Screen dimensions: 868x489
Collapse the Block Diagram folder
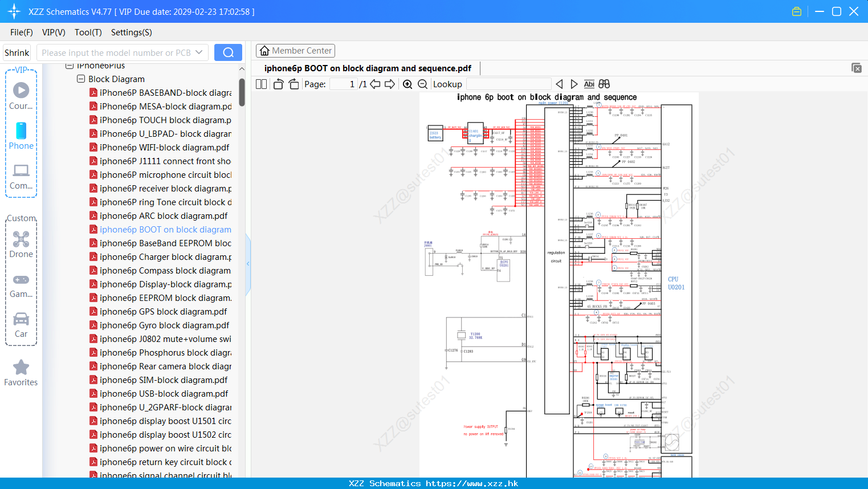coord(81,79)
